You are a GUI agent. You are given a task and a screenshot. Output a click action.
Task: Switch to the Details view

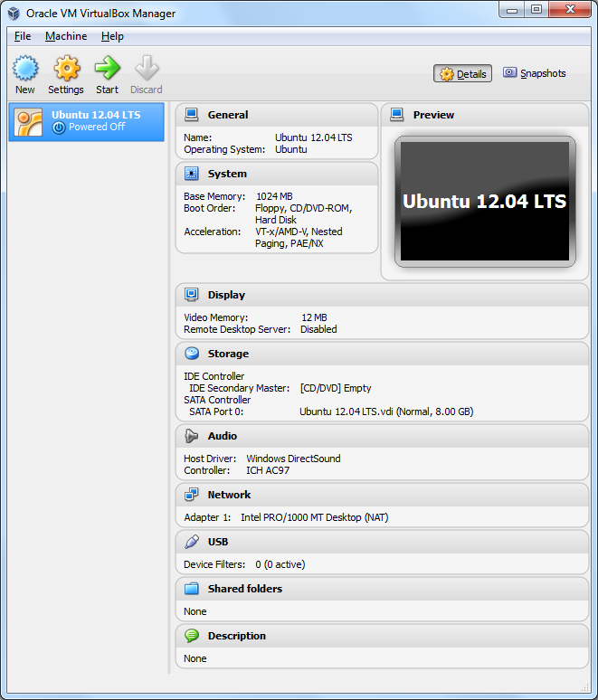click(462, 73)
